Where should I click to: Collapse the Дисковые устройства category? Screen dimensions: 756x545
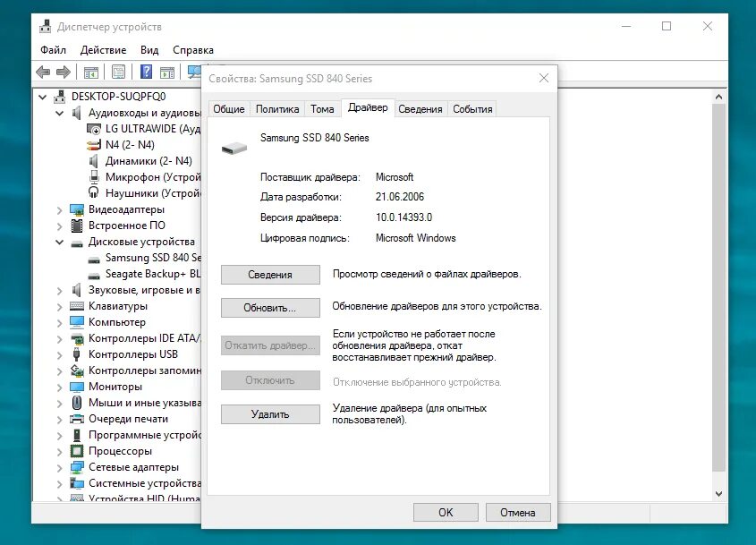tap(59, 242)
